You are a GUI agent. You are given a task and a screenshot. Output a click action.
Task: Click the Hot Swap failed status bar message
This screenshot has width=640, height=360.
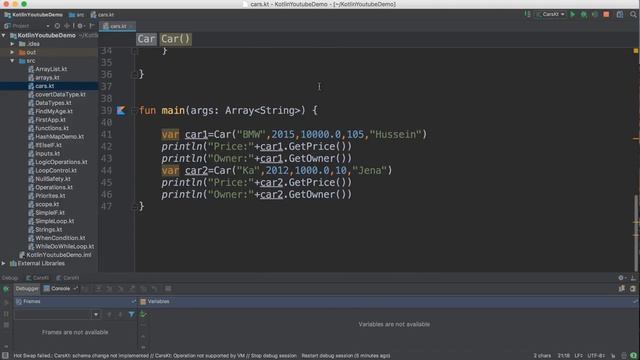(202, 356)
